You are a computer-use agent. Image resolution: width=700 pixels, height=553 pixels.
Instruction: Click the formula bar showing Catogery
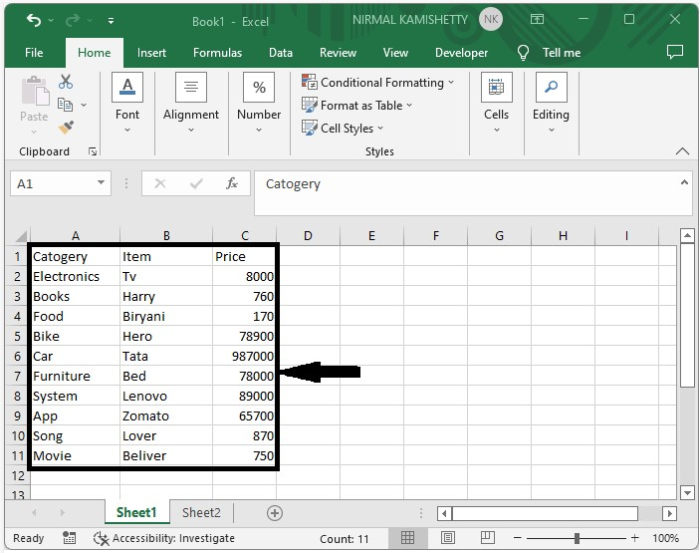(467, 193)
